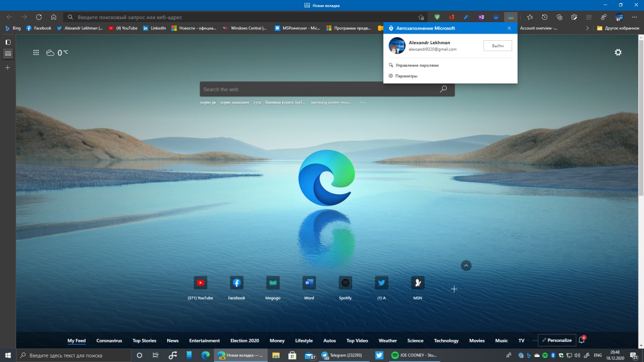Screen dimensions: 644x362
Task: Open the (4) YouTube bookmark
Action: [123, 28]
